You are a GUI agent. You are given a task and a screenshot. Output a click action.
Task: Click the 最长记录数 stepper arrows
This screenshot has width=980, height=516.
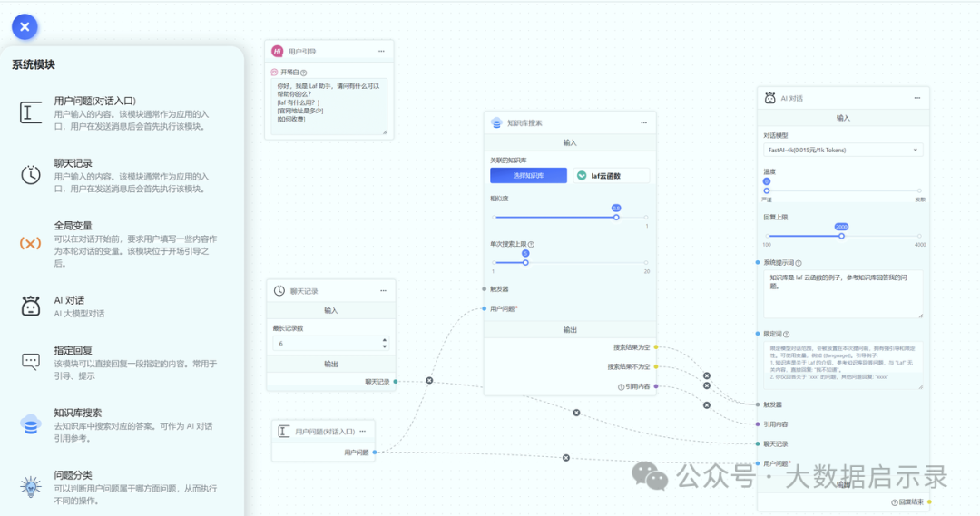(385, 344)
